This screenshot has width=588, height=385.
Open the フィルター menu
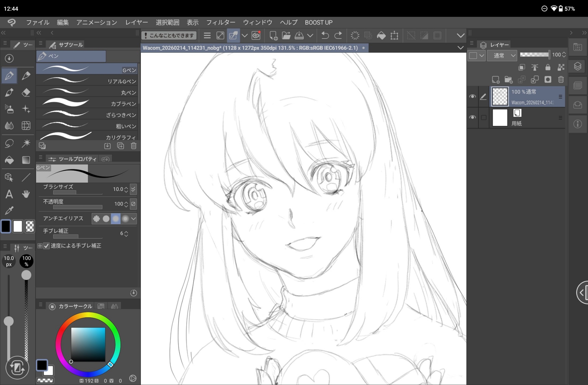[x=220, y=22]
